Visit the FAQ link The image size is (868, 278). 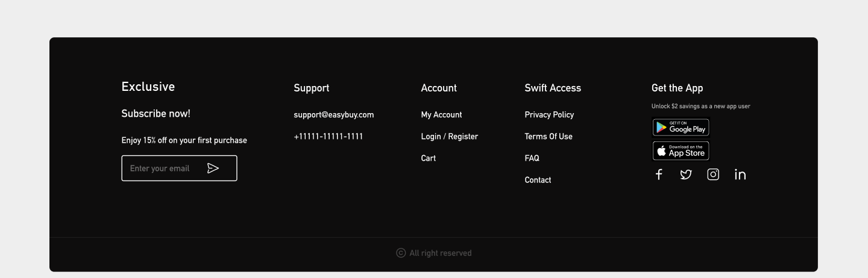click(x=532, y=158)
